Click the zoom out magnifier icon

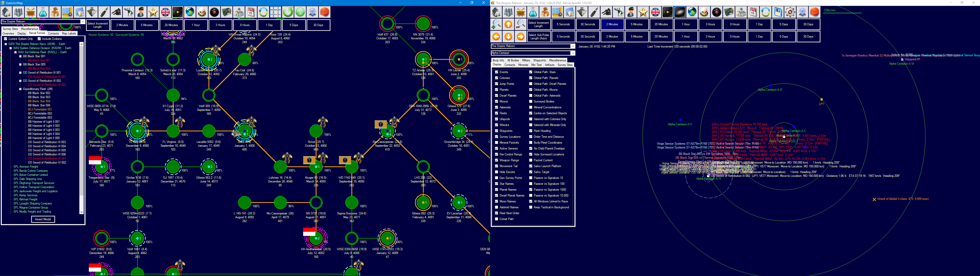click(x=520, y=24)
